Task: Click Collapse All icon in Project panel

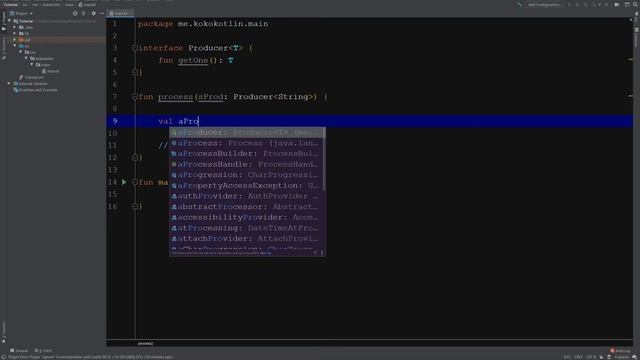Action: [x=84, y=13]
